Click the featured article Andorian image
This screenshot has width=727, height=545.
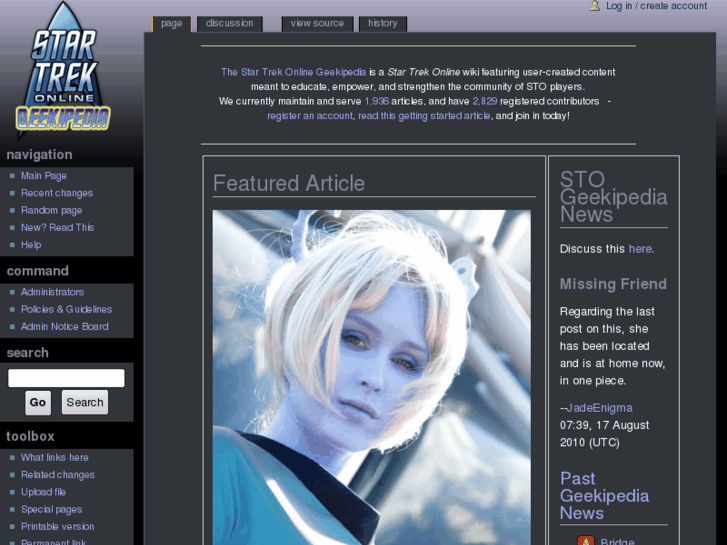(371, 377)
